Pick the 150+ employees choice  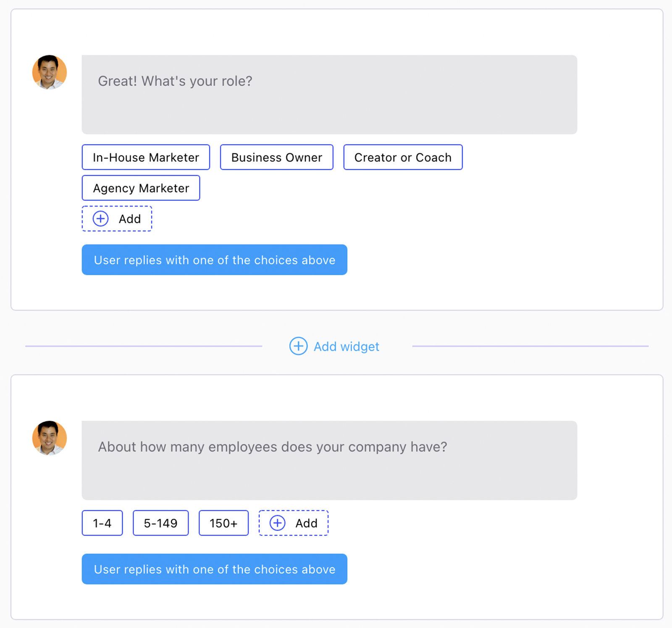tap(223, 523)
